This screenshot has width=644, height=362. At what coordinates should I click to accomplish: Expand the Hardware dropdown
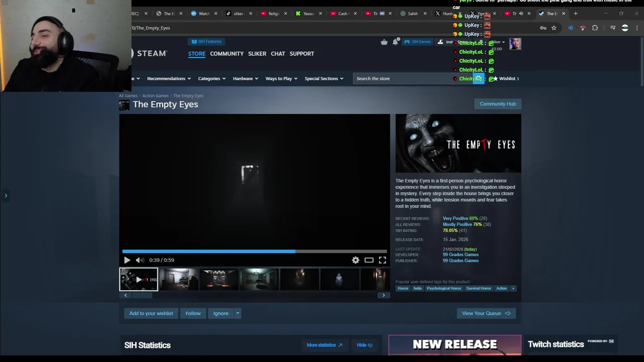point(246,78)
